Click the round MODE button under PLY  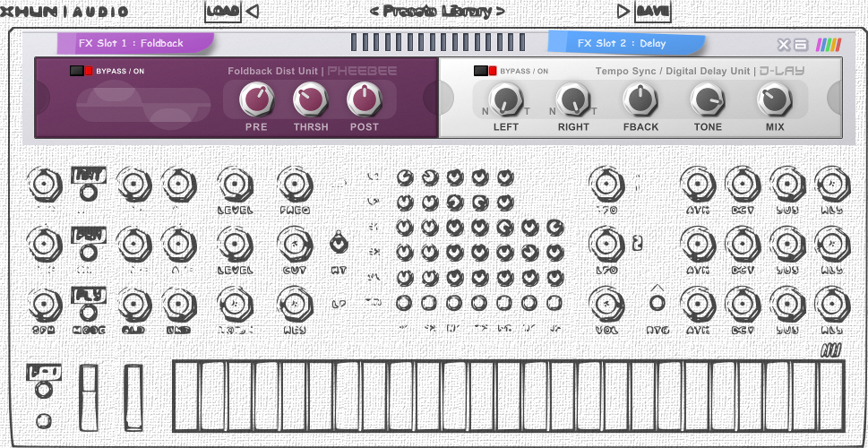point(88,313)
